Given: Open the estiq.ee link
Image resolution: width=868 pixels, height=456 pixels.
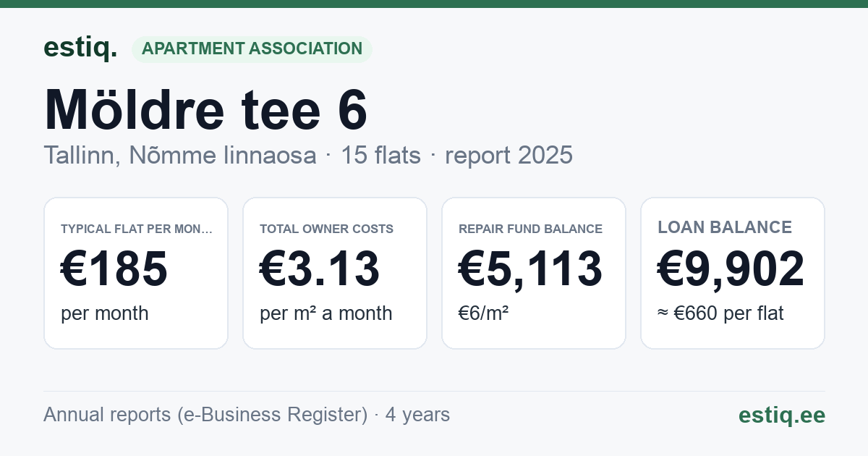Looking at the screenshot, I should [x=782, y=415].
